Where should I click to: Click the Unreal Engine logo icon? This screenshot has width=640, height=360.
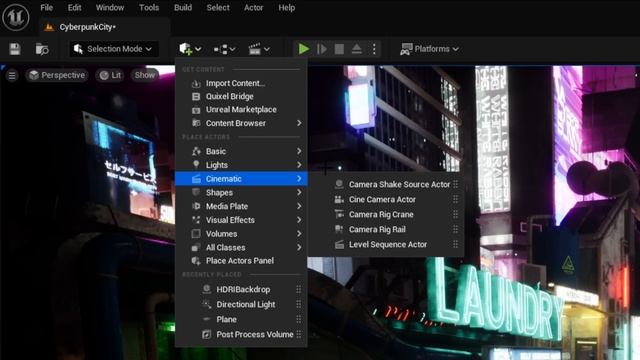pyautogui.click(x=16, y=17)
